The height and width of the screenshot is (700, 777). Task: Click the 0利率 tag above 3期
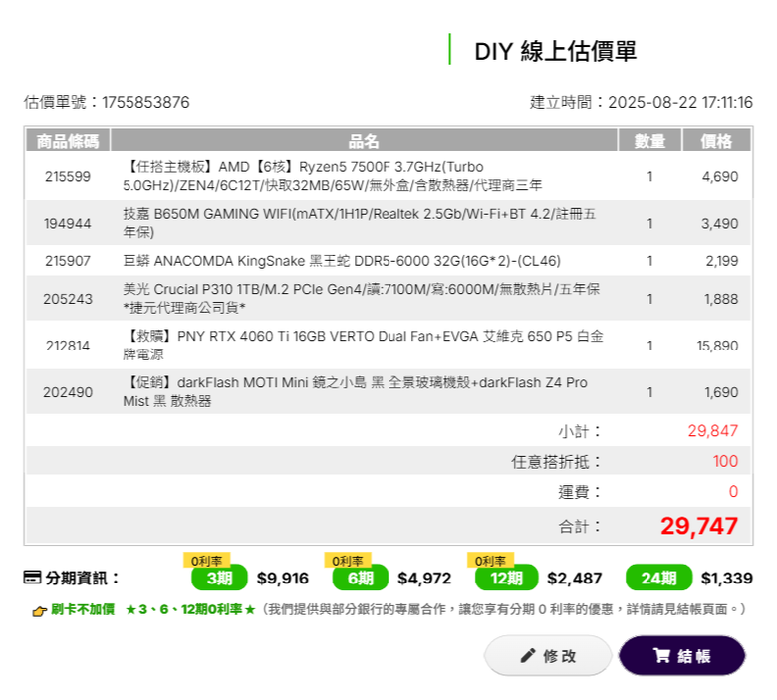(206, 561)
